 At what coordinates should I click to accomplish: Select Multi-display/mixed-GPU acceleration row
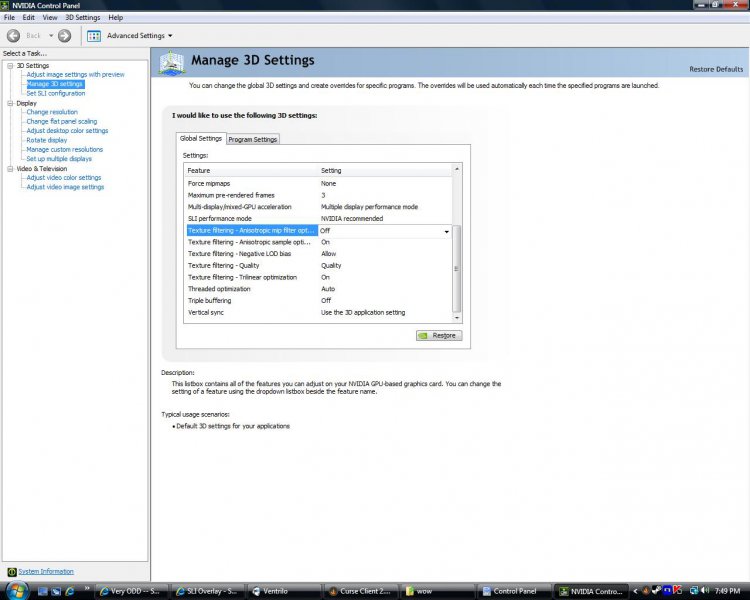[319, 207]
